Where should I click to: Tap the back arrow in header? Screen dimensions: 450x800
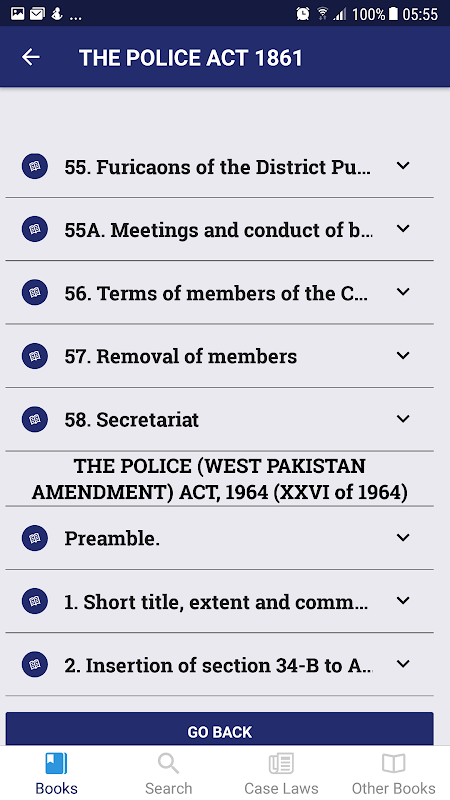click(31, 57)
